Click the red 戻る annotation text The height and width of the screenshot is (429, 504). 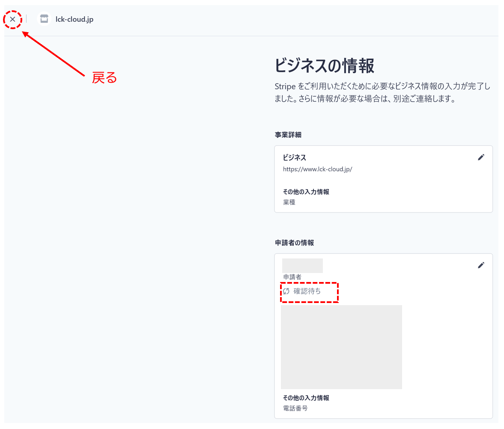coord(104,78)
